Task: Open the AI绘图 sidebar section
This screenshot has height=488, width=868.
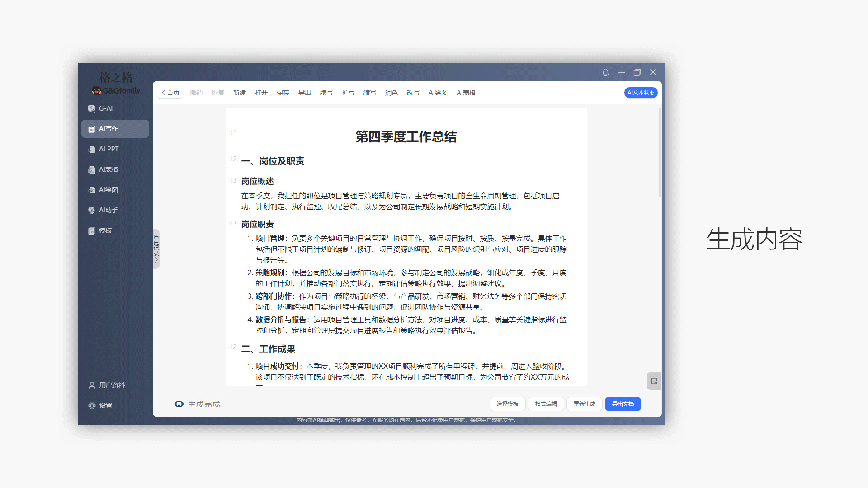Action: tap(108, 190)
